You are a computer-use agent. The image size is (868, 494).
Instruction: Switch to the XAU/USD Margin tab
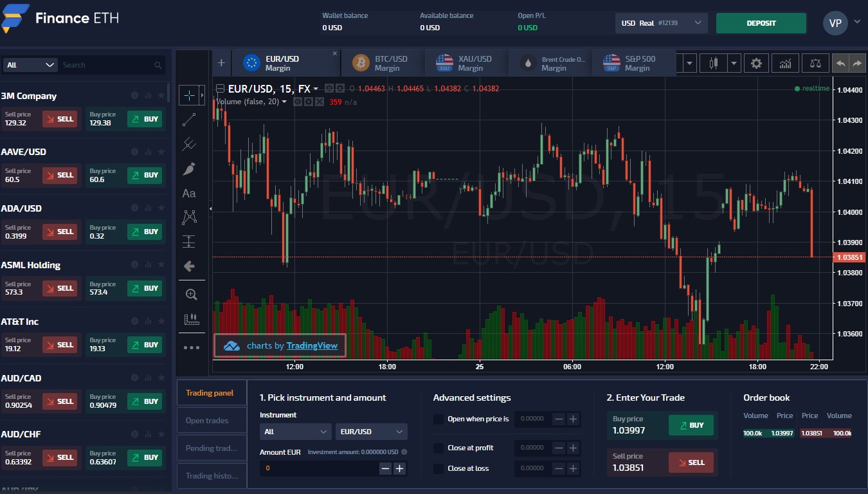tap(466, 63)
